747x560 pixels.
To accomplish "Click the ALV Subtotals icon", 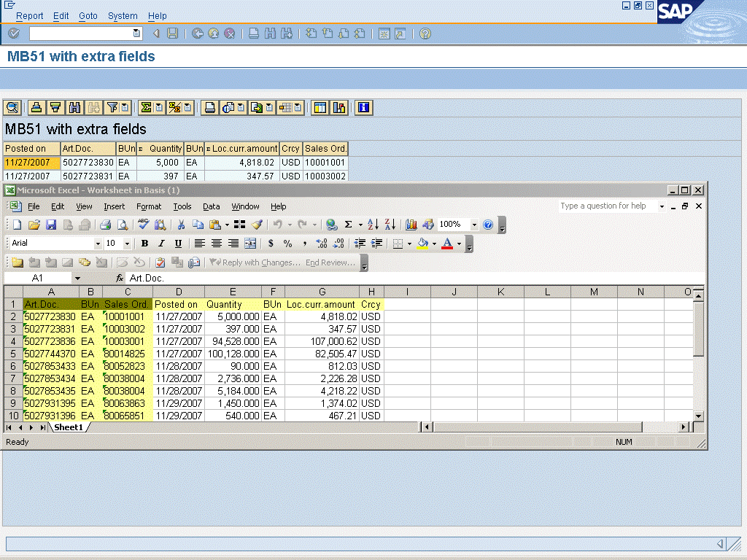I will click(174, 108).
